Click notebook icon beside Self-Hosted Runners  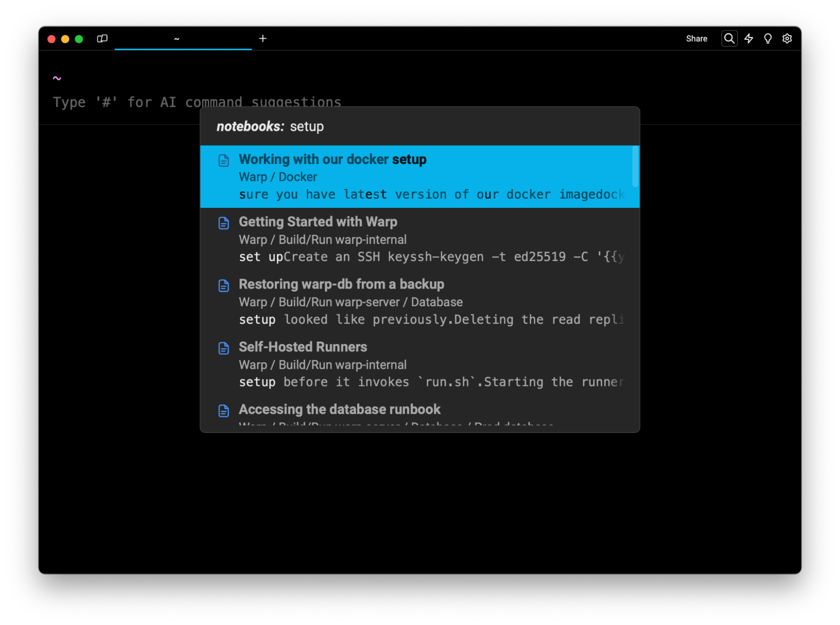pos(224,348)
